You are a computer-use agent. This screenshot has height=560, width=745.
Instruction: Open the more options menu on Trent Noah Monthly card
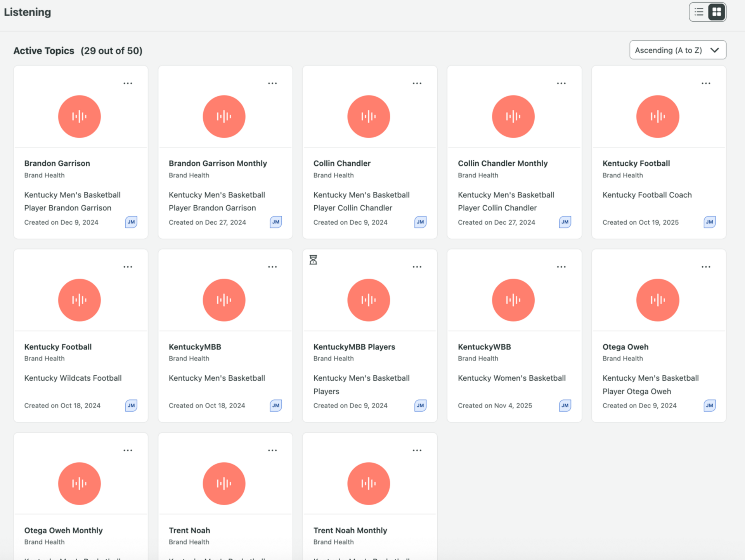tap(417, 451)
